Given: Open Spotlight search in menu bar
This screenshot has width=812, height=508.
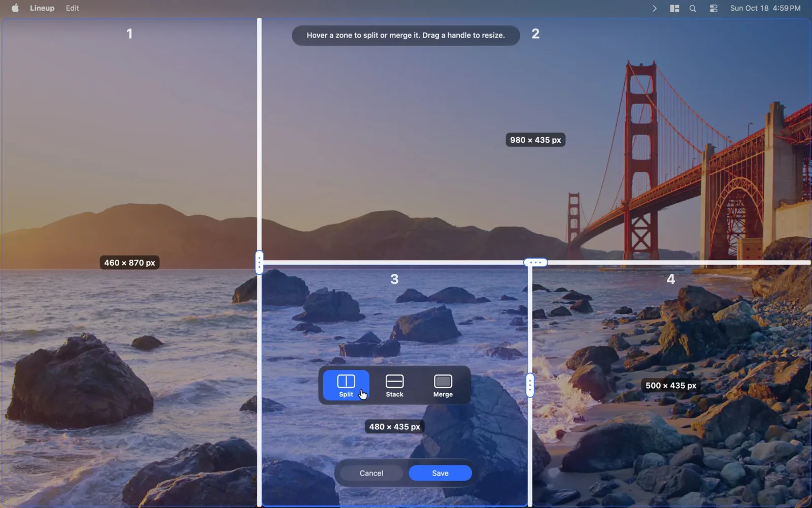Looking at the screenshot, I should [x=693, y=8].
